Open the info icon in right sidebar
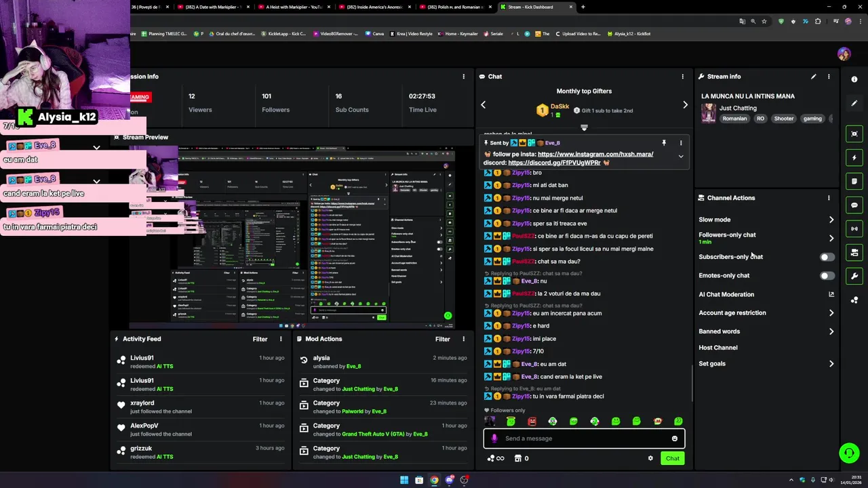 854,79
